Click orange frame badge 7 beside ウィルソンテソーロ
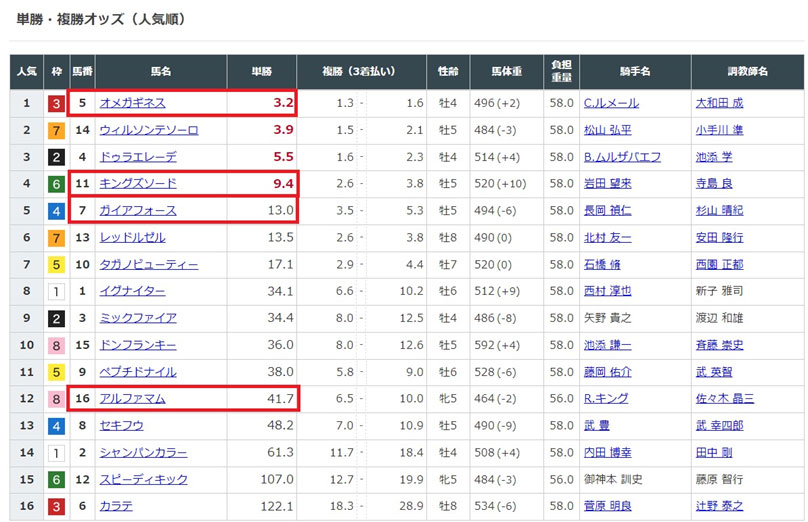The height and width of the screenshot is (522, 808). [57, 130]
